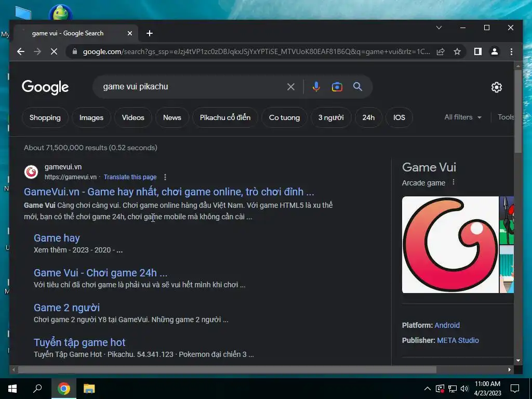Click the vertical page scrollbar
This screenshot has height=399, width=532.
pos(518,111)
